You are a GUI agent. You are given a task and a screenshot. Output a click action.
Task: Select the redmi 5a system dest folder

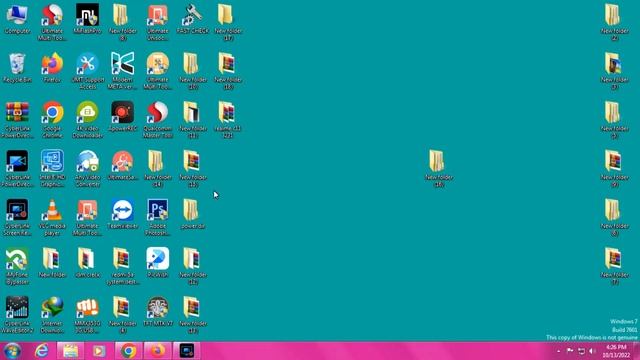[x=122, y=266]
